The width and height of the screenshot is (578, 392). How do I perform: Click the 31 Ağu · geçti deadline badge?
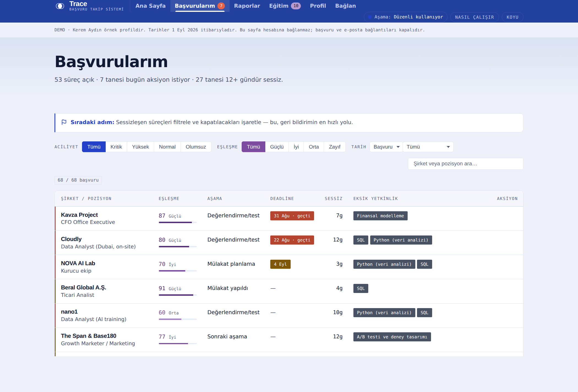292,216
